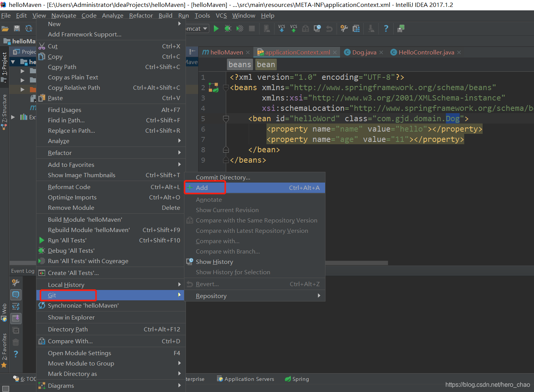The image size is (534, 392).
Task: Click the Spring bean gutter icon on line 2
Action: pos(214,87)
